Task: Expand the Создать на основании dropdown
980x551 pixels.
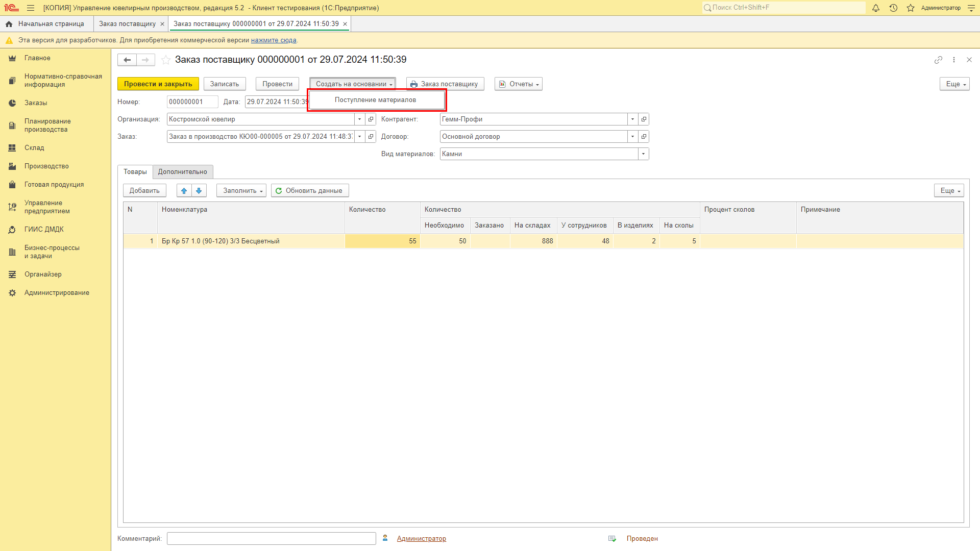Action: 353,84
